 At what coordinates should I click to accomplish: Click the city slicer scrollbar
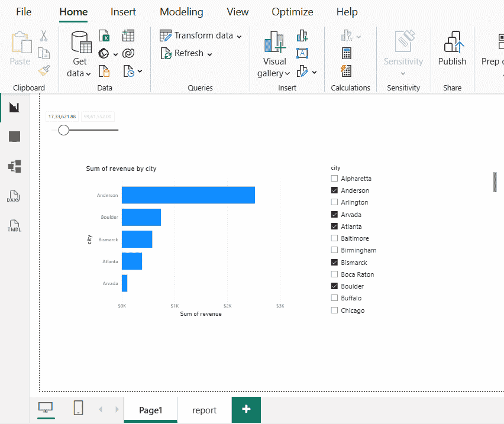[495, 182]
